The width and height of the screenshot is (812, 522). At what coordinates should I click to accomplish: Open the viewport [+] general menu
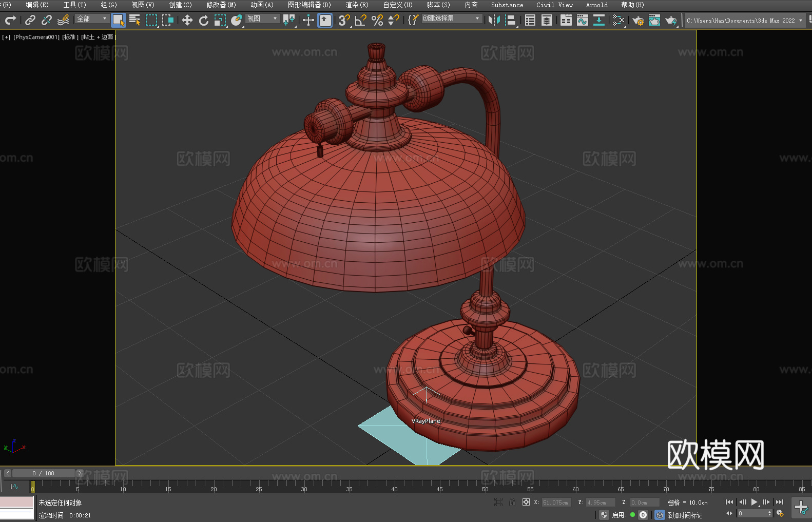6,37
